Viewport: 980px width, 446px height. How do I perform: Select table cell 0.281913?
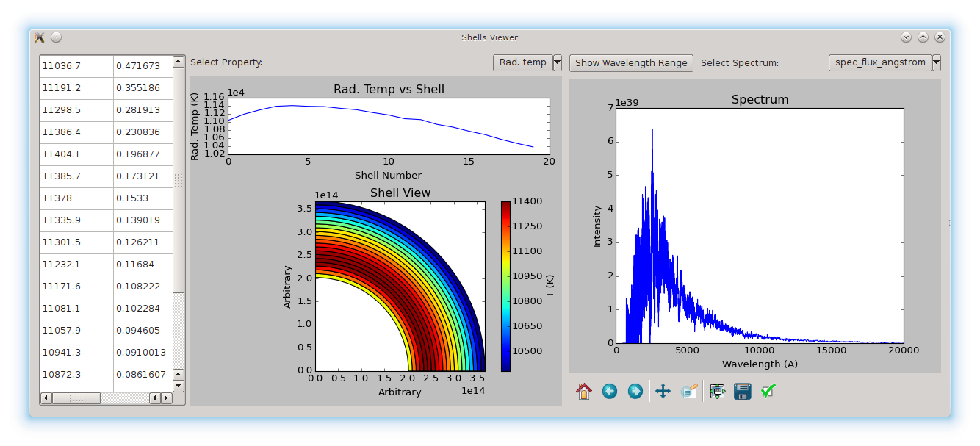pyautogui.click(x=143, y=110)
